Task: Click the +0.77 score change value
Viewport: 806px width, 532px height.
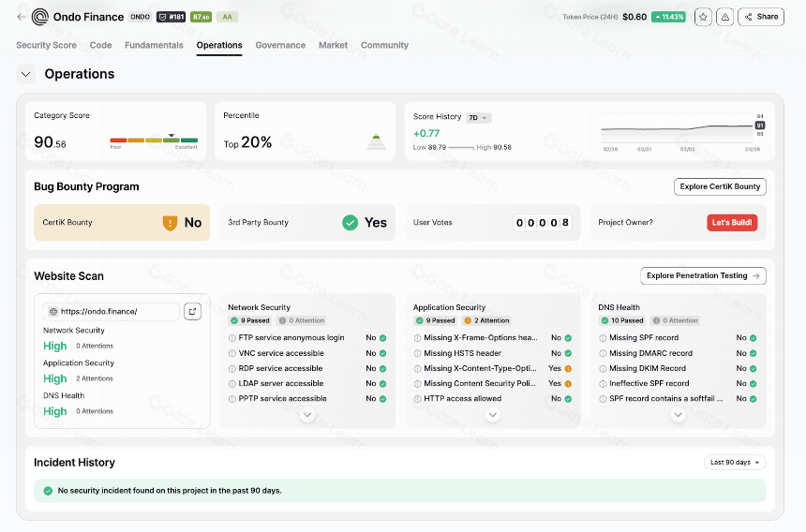Action: (426, 134)
